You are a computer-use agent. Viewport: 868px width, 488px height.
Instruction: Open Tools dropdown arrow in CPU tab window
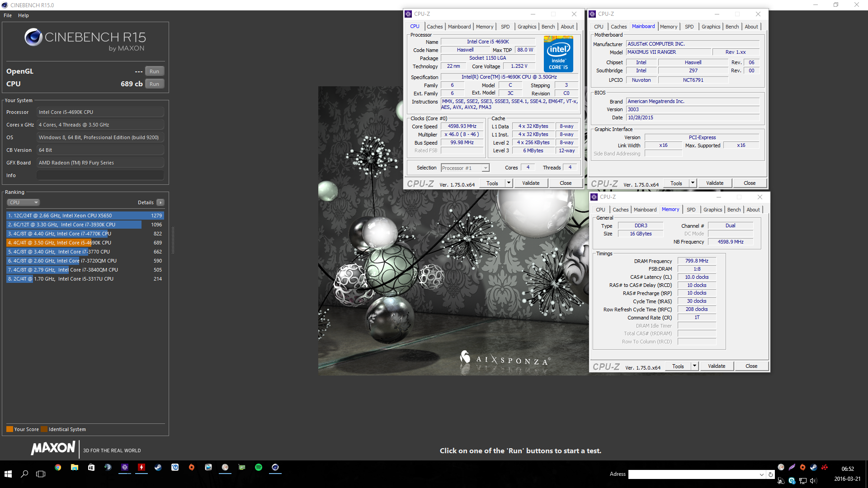tap(509, 183)
